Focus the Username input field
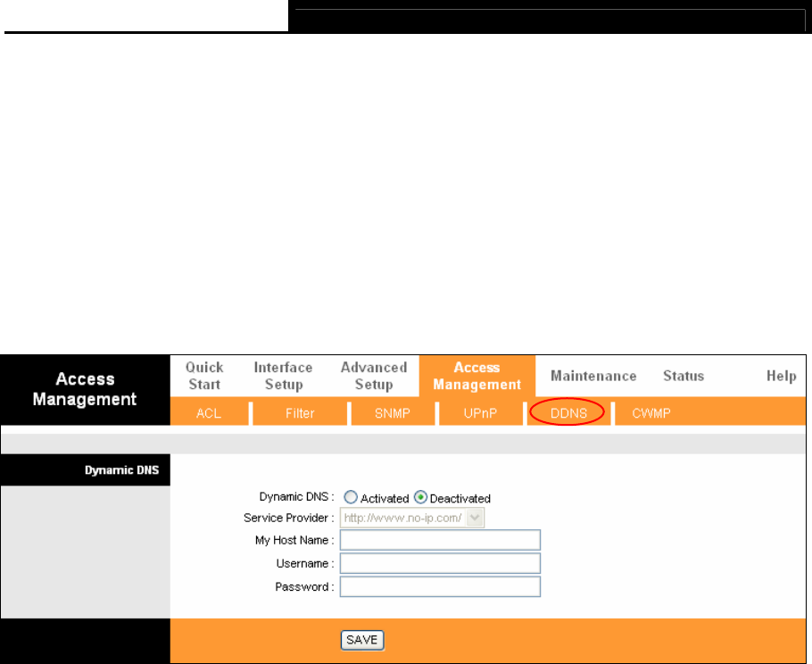The width and height of the screenshot is (812, 664). (x=440, y=563)
